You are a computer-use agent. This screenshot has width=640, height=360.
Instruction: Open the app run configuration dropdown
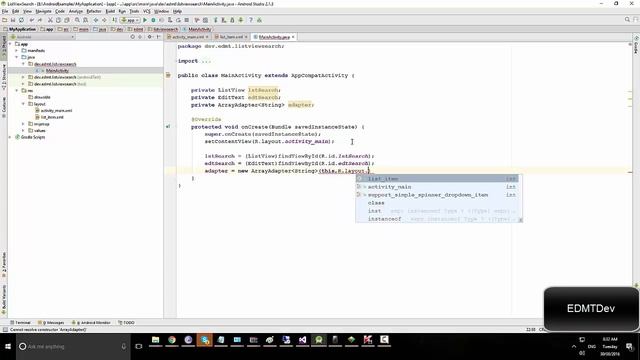(130, 20)
